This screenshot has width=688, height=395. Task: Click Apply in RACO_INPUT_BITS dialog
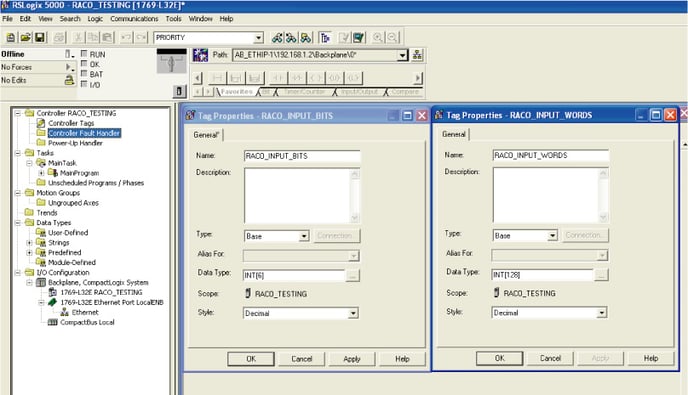coord(352,359)
